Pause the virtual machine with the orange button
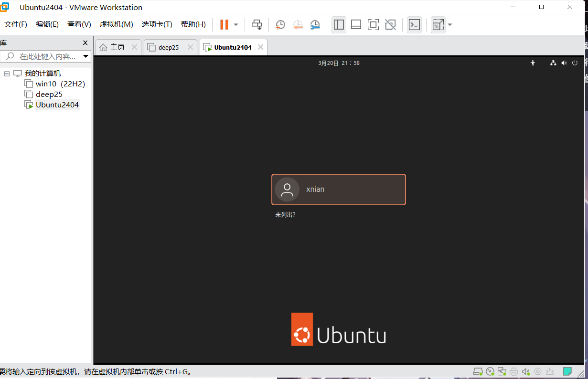This screenshot has height=379, width=588. pyautogui.click(x=224, y=24)
